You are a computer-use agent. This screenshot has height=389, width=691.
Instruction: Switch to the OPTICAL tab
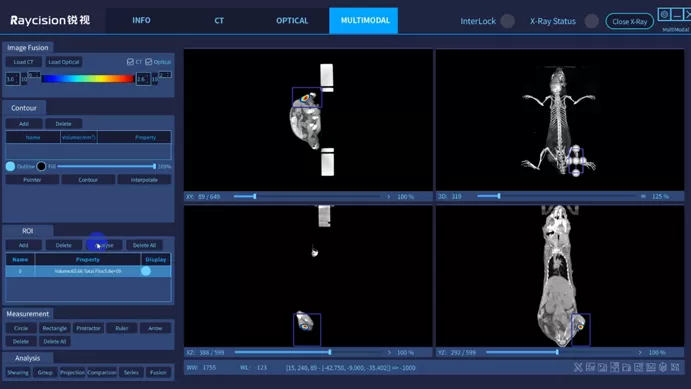coord(292,20)
